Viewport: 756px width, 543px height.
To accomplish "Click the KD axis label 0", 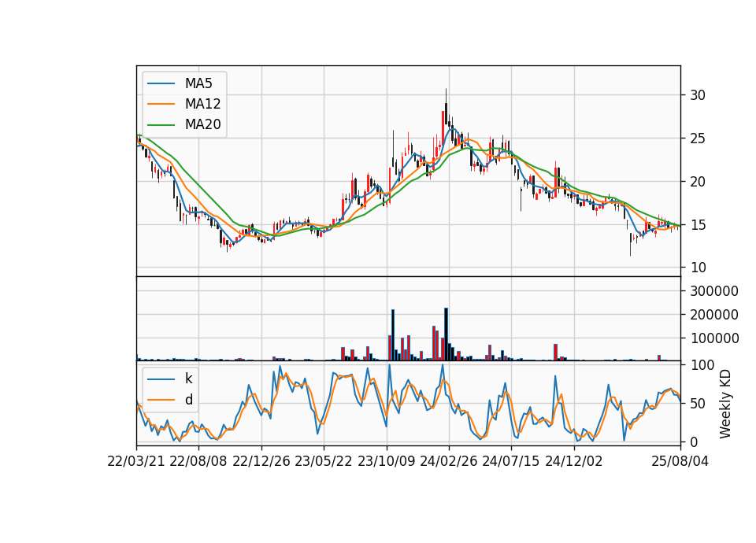I will click(x=694, y=441).
